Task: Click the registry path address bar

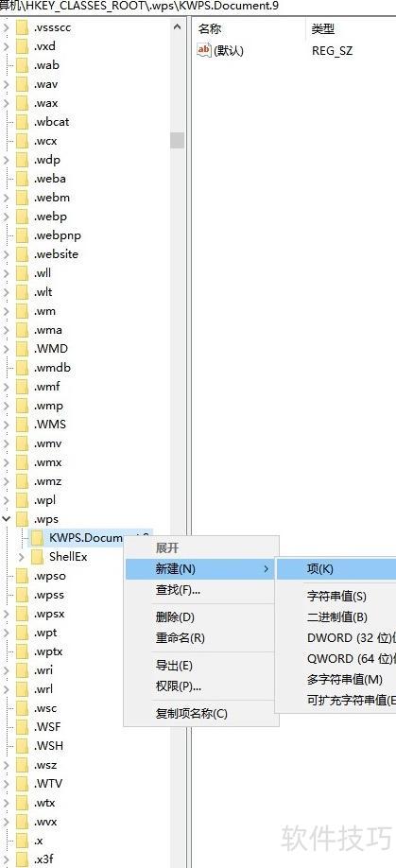Action: [198, 7]
